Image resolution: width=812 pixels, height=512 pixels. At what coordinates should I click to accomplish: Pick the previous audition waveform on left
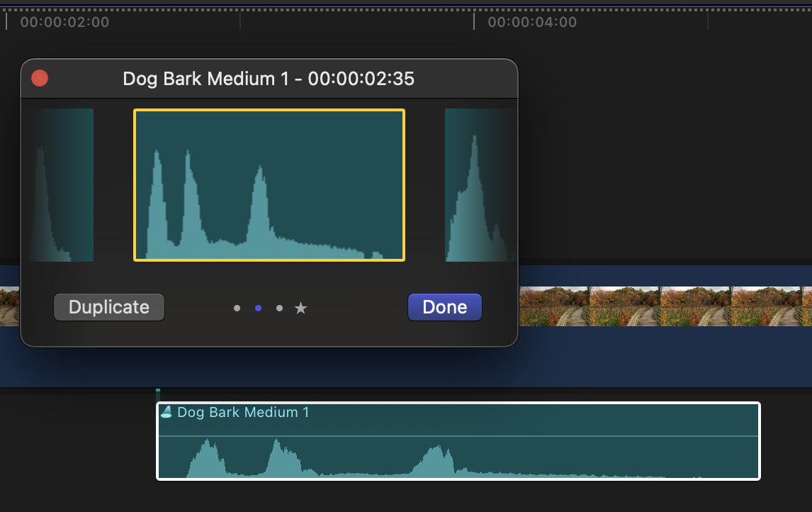[61, 185]
